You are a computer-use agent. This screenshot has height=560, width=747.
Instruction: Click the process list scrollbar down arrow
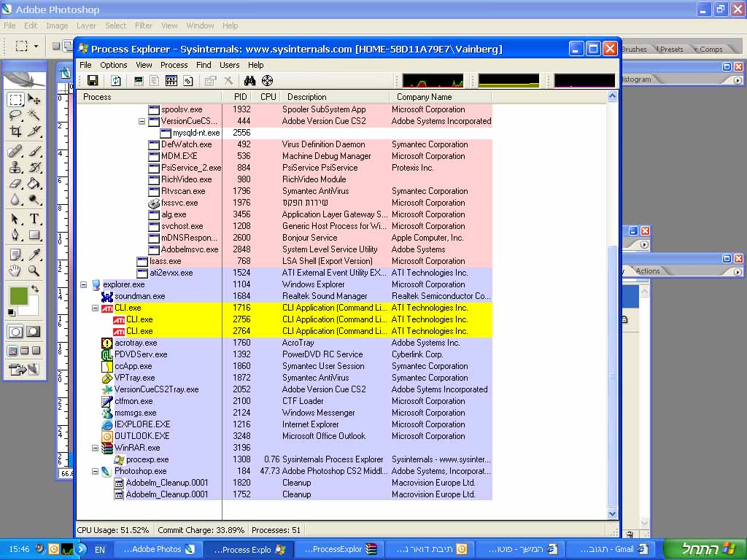pos(612,514)
